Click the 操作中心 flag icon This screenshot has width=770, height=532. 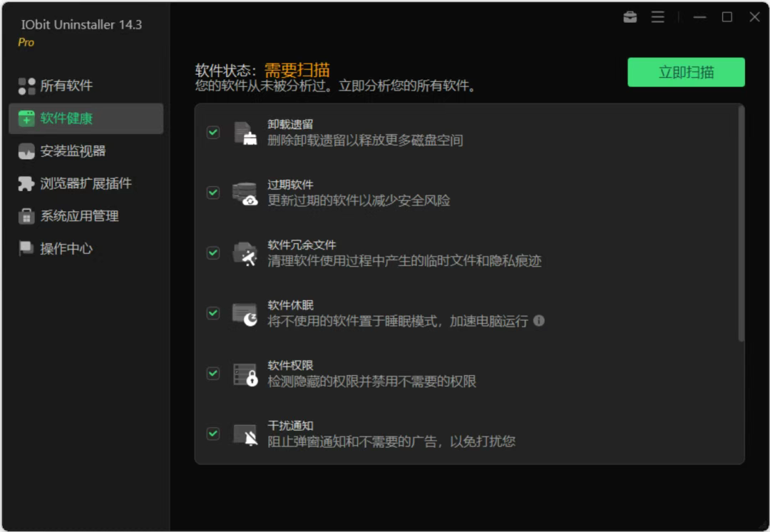pos(26,249)
